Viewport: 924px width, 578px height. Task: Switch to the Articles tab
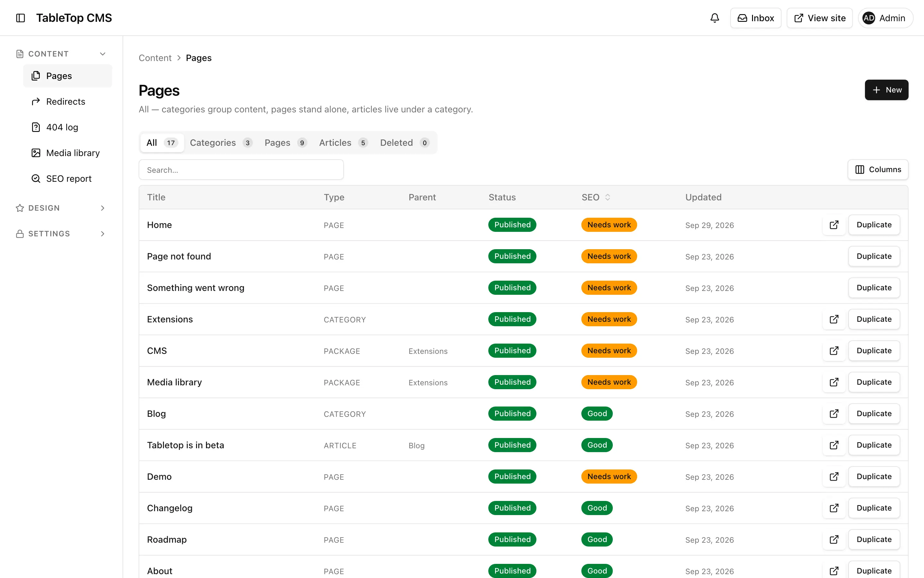[x=343, y=143]
